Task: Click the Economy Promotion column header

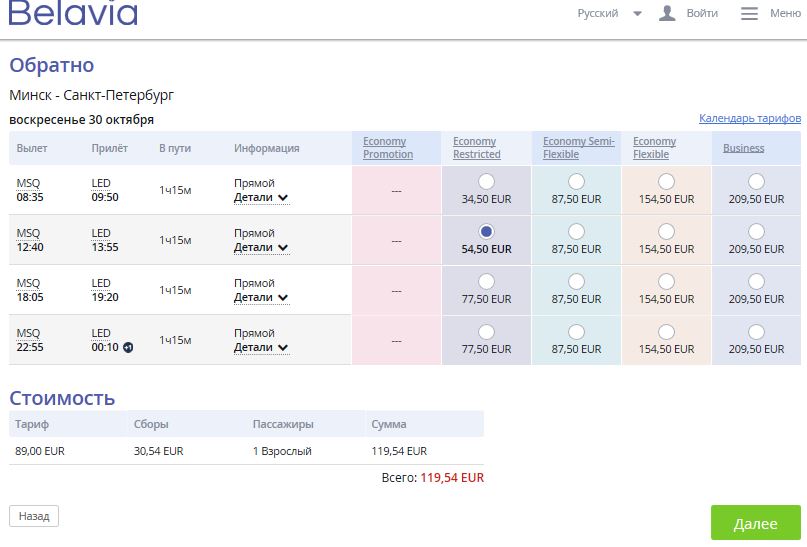Action: [x=388, y=148]
